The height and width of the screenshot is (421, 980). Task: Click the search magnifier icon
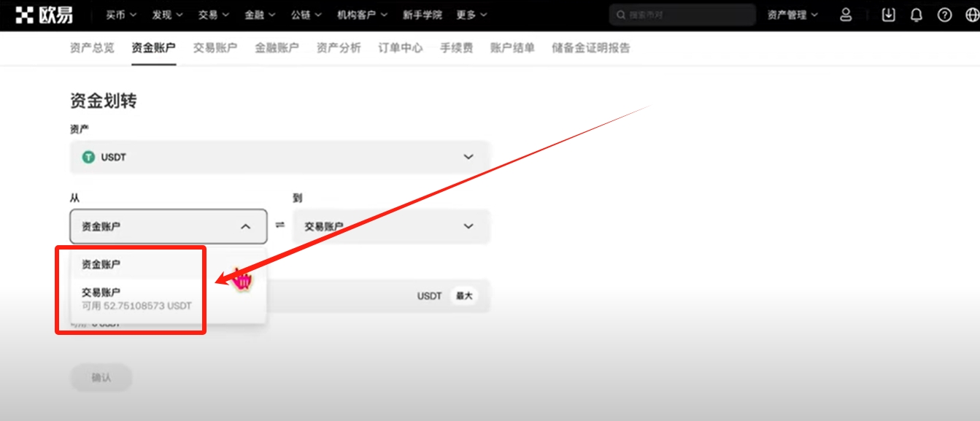tap(621, 15)
